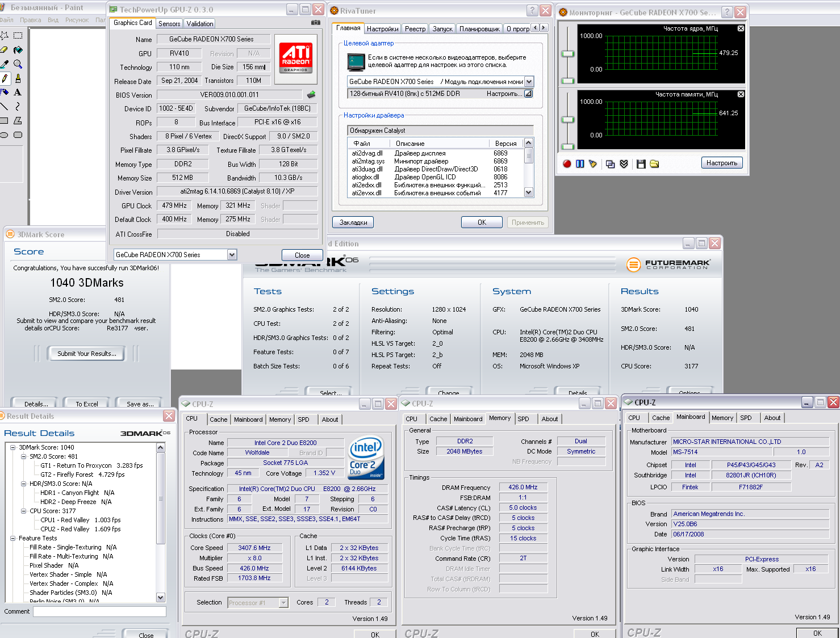Click the Comment input field in Result Details
Screen dimensions: 840x638
tap(99, 612)
